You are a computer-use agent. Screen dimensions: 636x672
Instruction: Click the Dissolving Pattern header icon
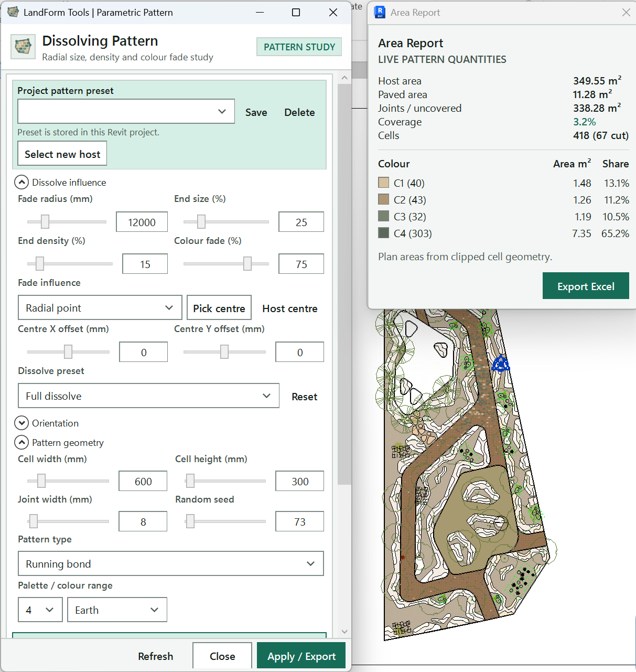point(23,47)
